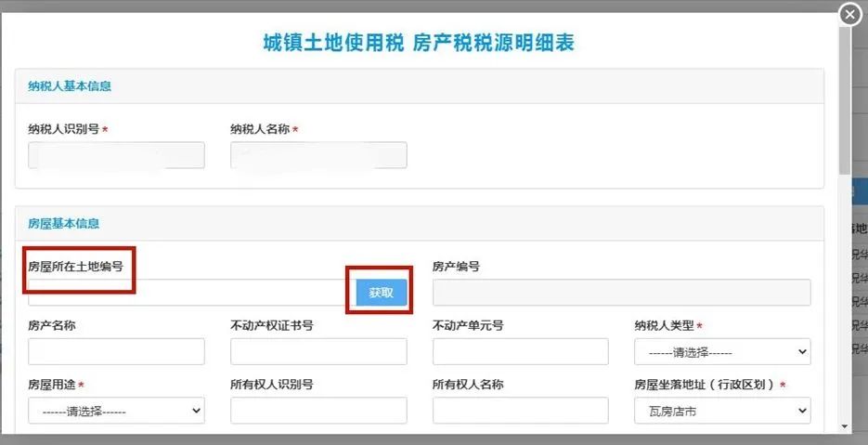Click the title 城镇土地使用税 房产税税源明细表
The image size is (868, 445).
[419, 44]
